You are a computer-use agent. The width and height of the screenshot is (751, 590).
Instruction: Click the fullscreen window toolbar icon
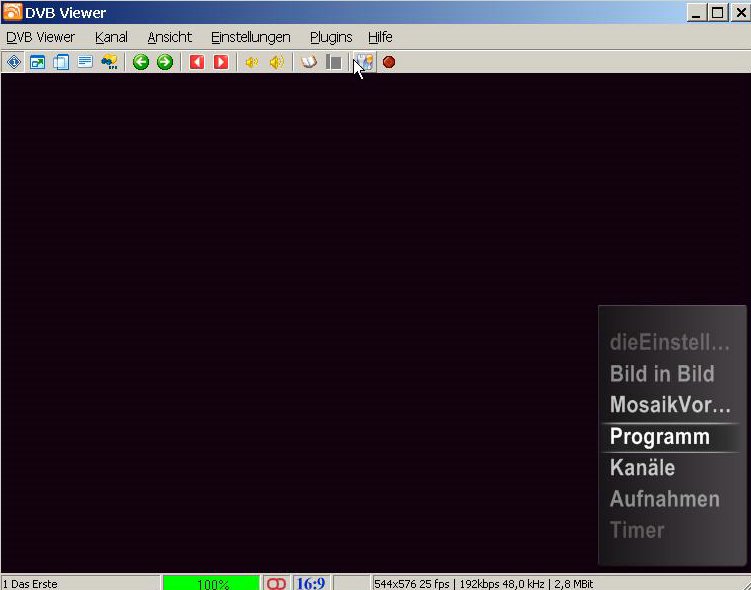click(37, 62)
